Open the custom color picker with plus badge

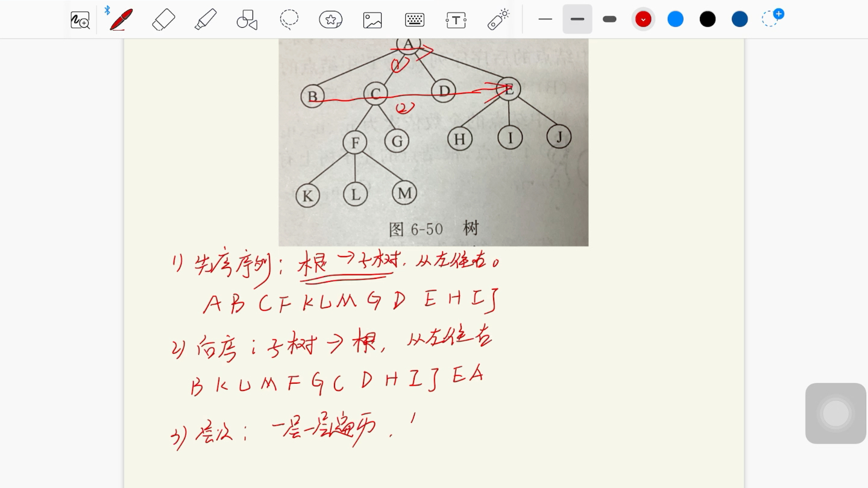point(773,18)
